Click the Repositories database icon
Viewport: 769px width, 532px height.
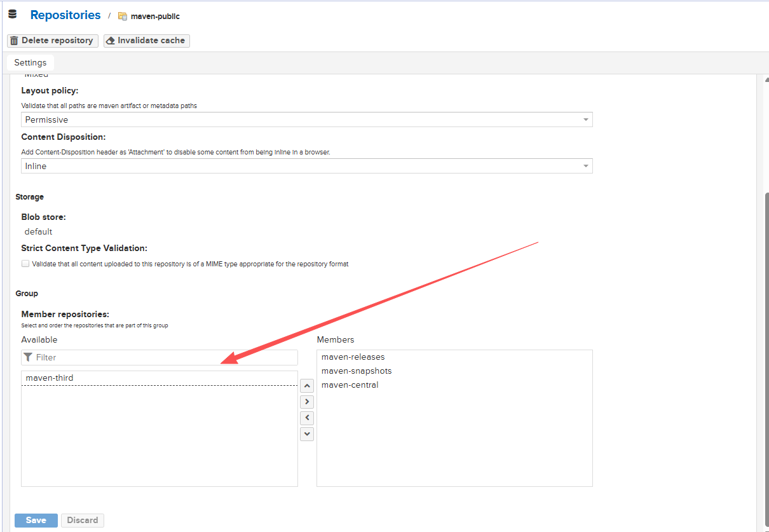(12, 15)
